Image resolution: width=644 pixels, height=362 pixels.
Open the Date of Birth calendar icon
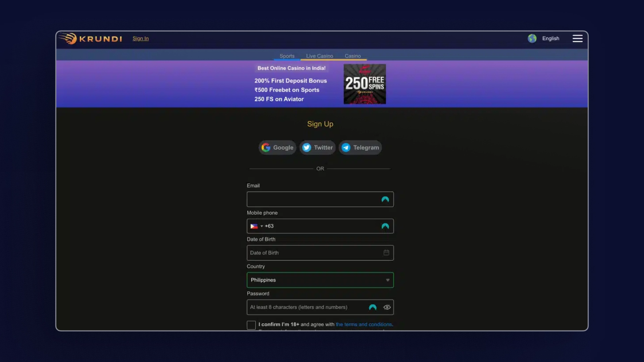click(x=386, y=253)
